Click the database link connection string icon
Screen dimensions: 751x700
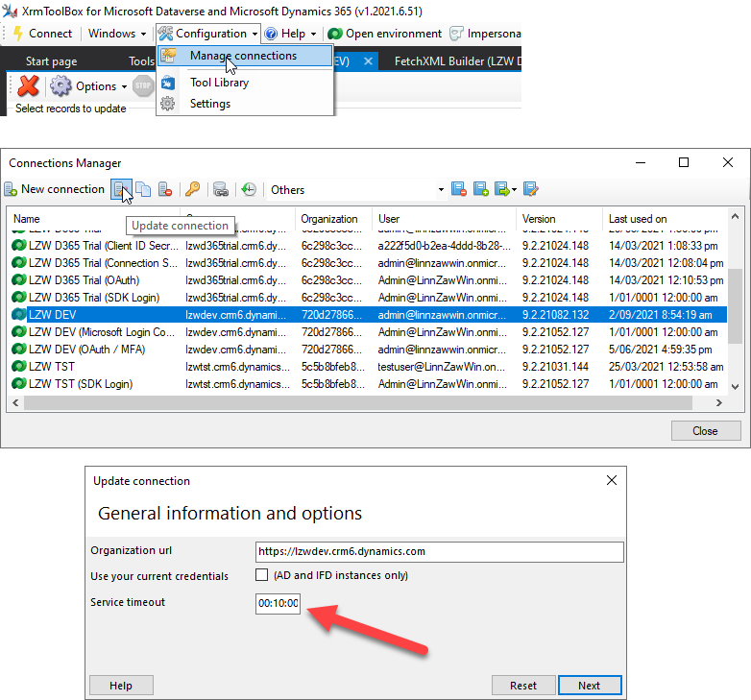click(221, 189)
